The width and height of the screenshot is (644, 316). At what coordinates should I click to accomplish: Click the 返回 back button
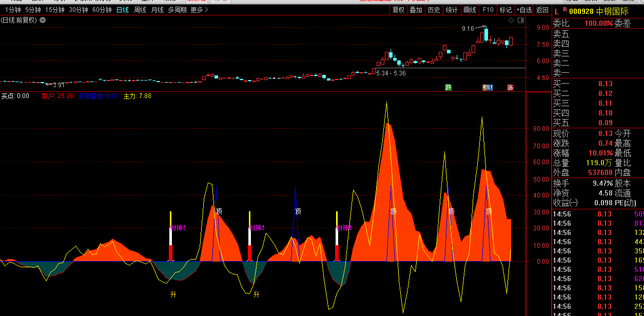coord(542,10)
